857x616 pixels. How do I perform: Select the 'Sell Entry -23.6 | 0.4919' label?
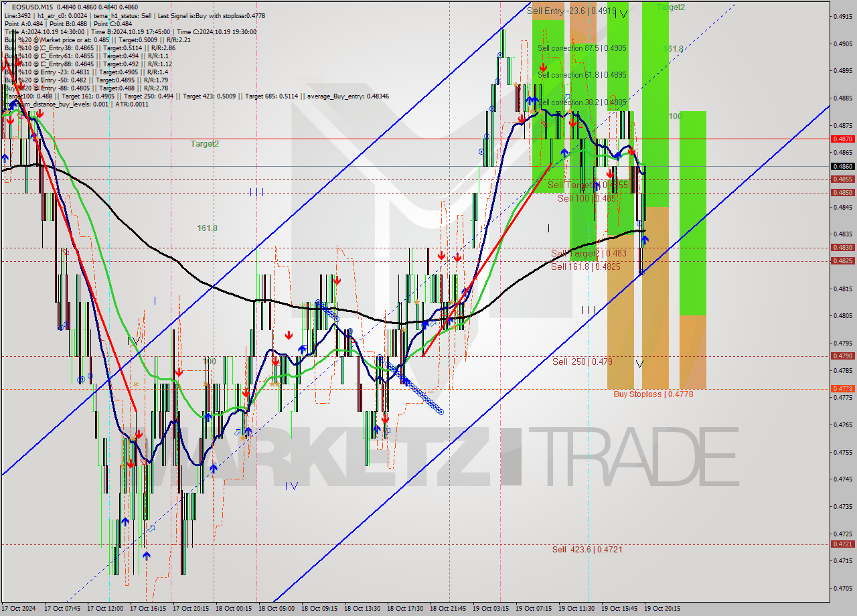click(x=572, y=11)
